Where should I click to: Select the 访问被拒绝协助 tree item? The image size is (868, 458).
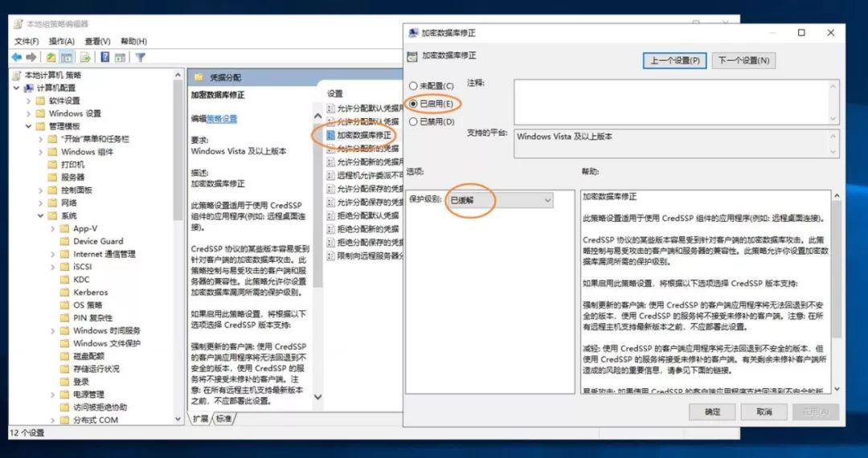tap(100, 407)
